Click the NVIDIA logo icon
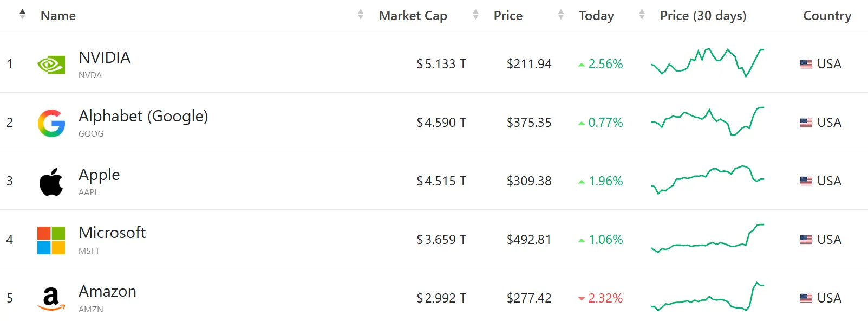 [x=51, y=65]
